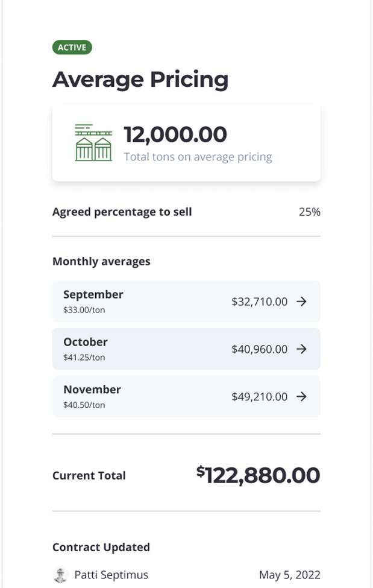Open September details via arrow icon

pyautogui.click(x=302, y=302)
